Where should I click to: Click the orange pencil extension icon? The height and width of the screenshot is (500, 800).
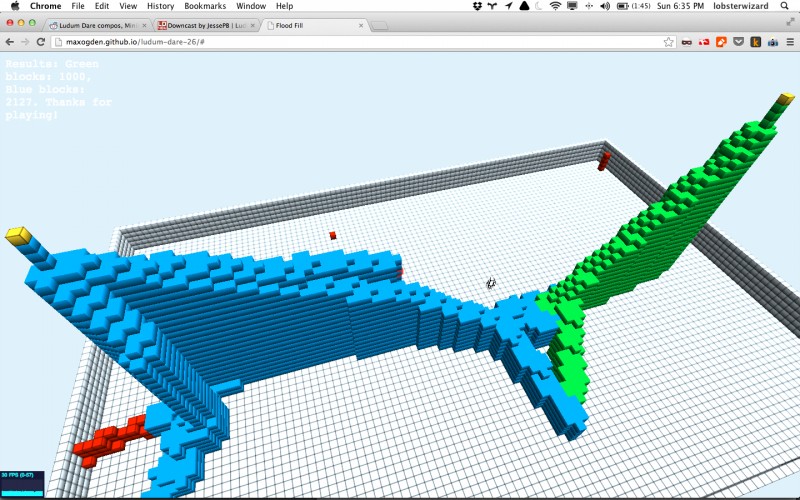(721, 42)
